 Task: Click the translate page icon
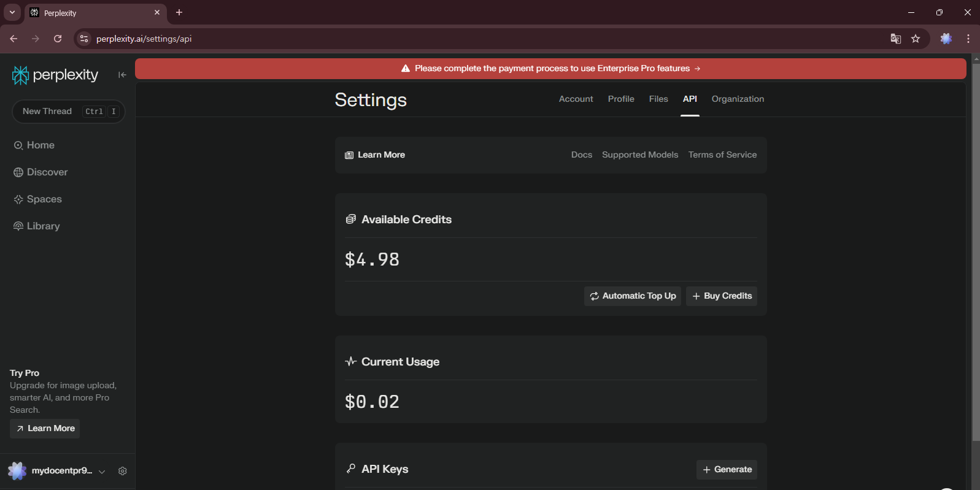point(896,39)
